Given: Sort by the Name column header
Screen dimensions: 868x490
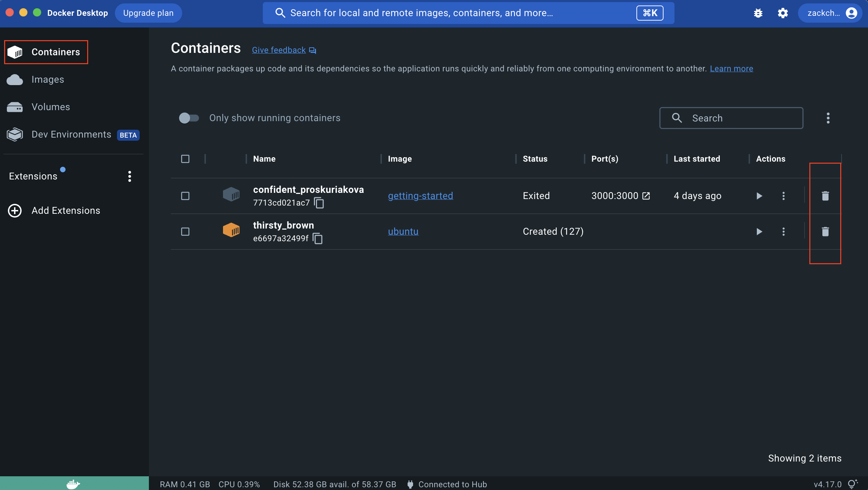Looking at the screenshot, I should [264, 159].
